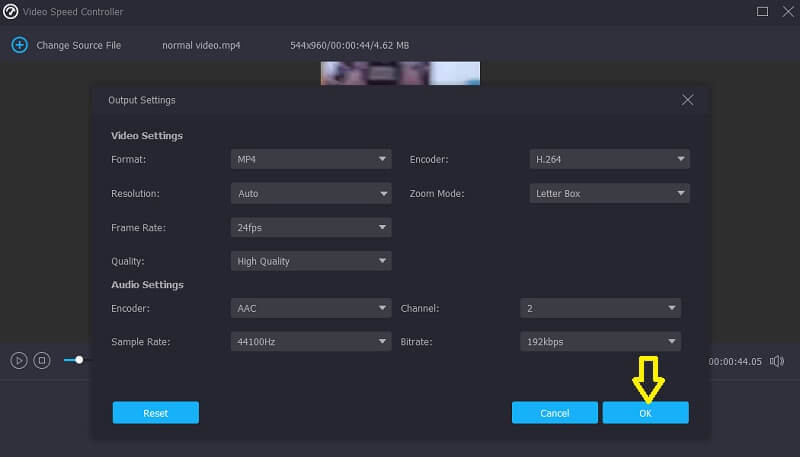Mute audio with the speaker icon
The width and height of the screenshot is (800, 457).
pyautogui.click(x=776, y=361)
